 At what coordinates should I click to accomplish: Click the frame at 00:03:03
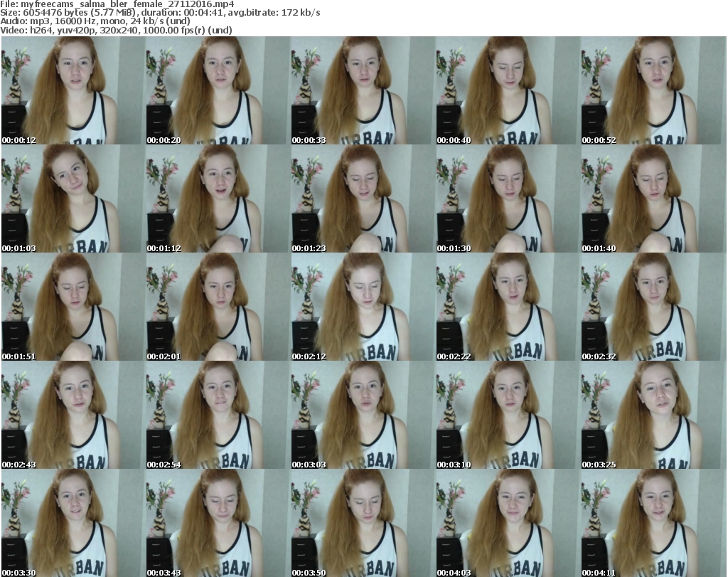(363, 415)
